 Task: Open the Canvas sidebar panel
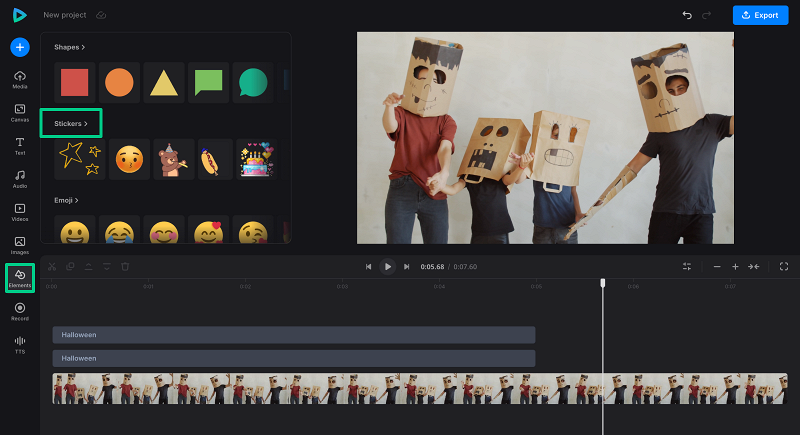(x=20, y=113)
